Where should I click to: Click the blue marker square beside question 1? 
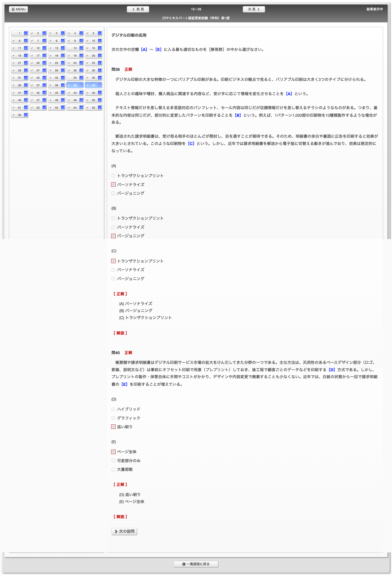point(26,33)
